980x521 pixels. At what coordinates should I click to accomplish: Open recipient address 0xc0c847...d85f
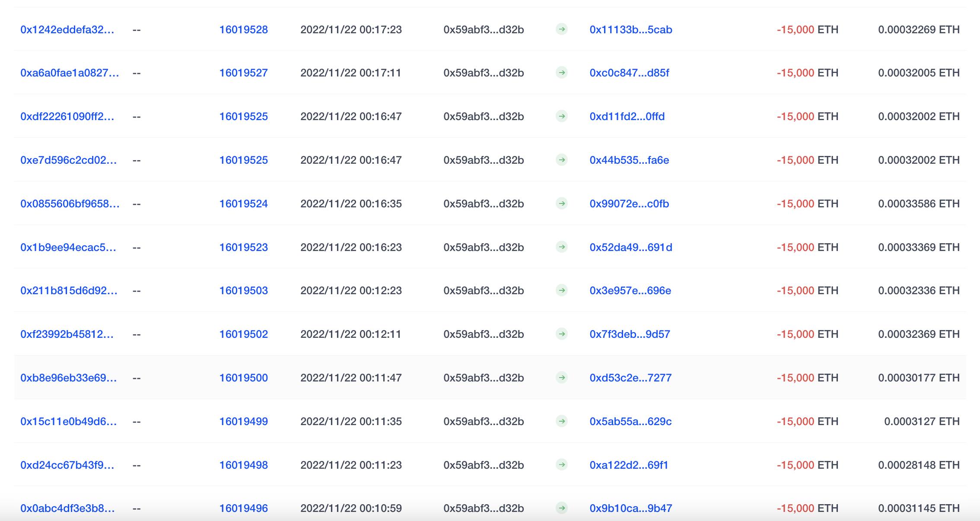(x=629, y=73)
